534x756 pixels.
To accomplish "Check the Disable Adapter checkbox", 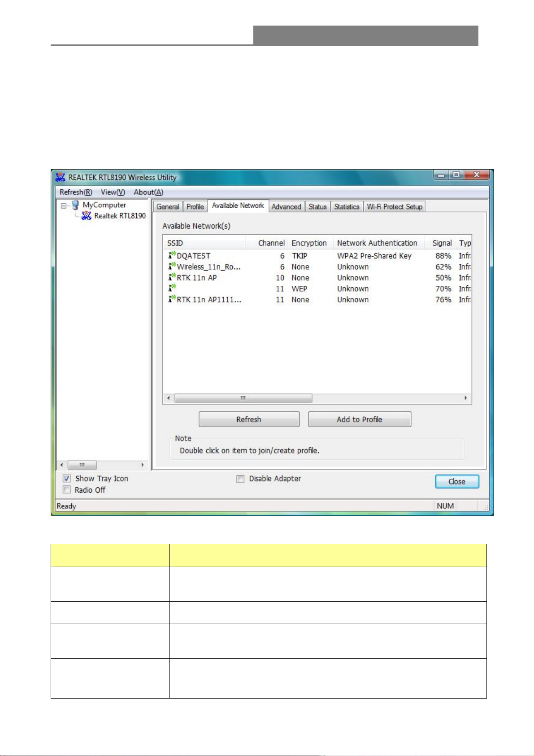I will point(240,479).
